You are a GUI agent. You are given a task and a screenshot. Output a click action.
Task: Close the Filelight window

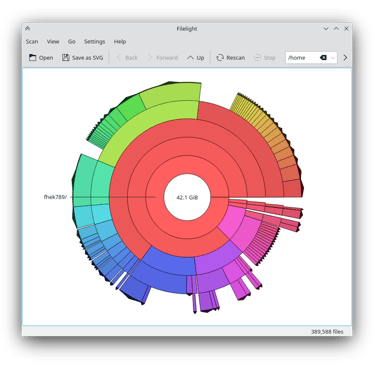(x=347, y=29)
